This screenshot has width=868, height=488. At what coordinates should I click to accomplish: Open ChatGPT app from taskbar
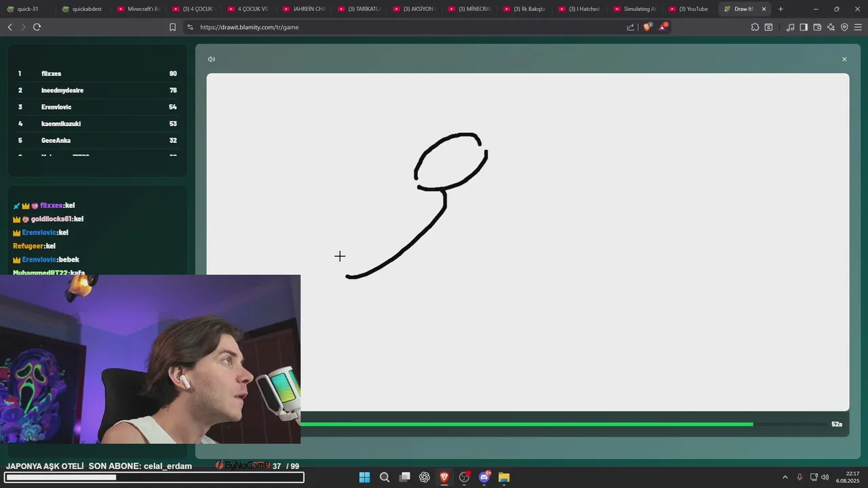pos(425,477)
